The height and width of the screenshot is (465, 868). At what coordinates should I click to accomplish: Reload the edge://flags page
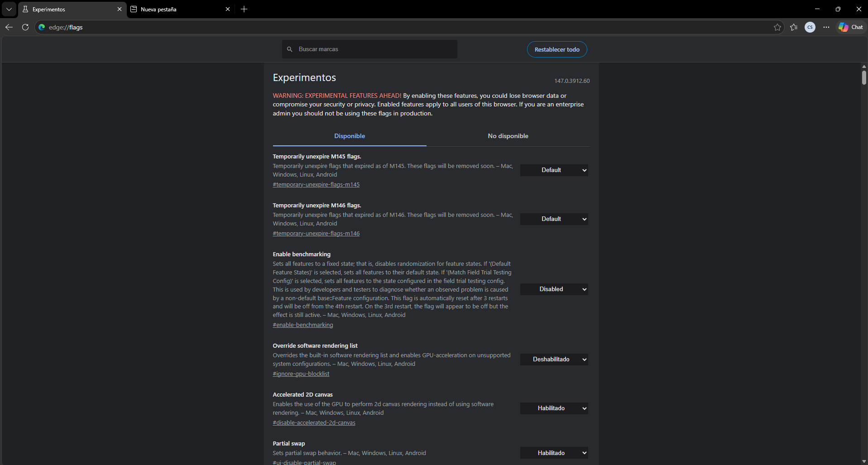[x=25, y=27]
